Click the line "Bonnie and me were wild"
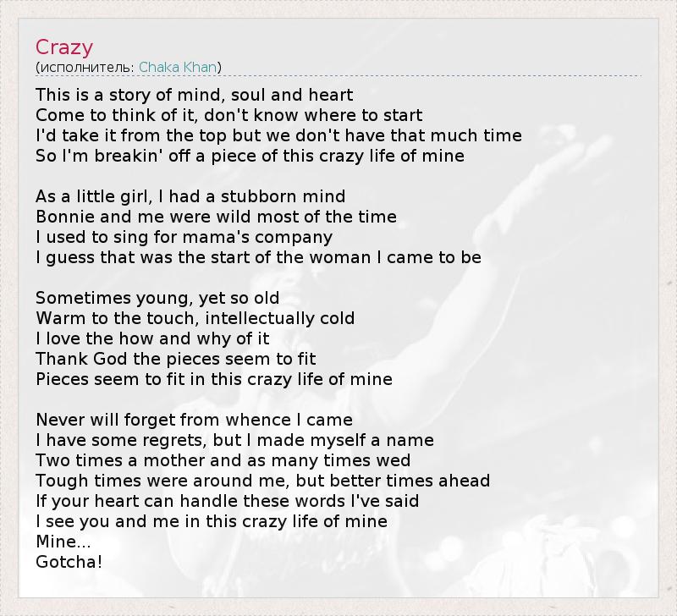Image resolution: width=677 pixels, height=616 pixels. [216, 217]
